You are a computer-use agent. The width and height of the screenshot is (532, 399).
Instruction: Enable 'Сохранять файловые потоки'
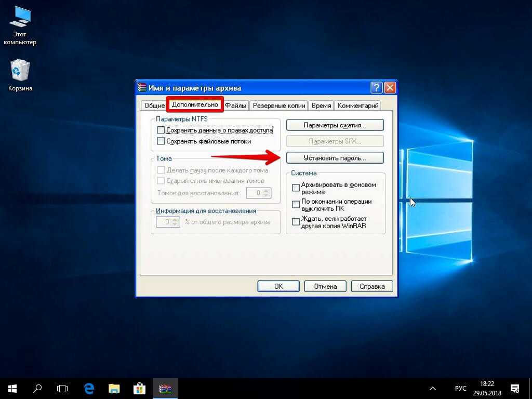click(x=204, y=141)
